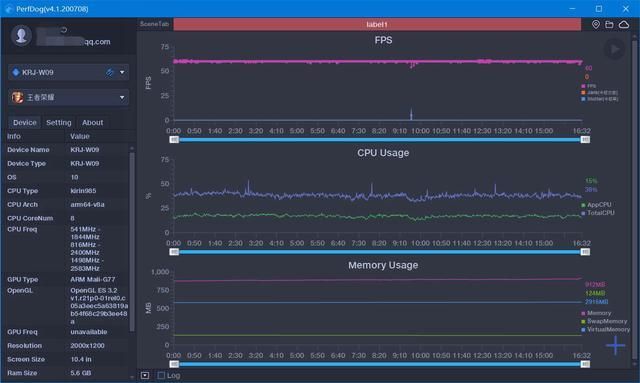Click the CPU Usage left range handle
The width and height of the screenshot is (640, 383).
click(174, 252)
